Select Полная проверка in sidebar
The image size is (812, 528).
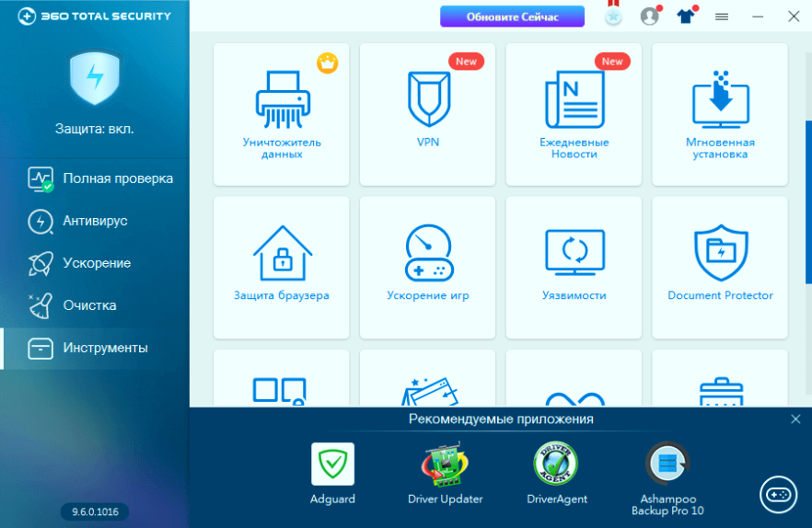tap(95, 178)
